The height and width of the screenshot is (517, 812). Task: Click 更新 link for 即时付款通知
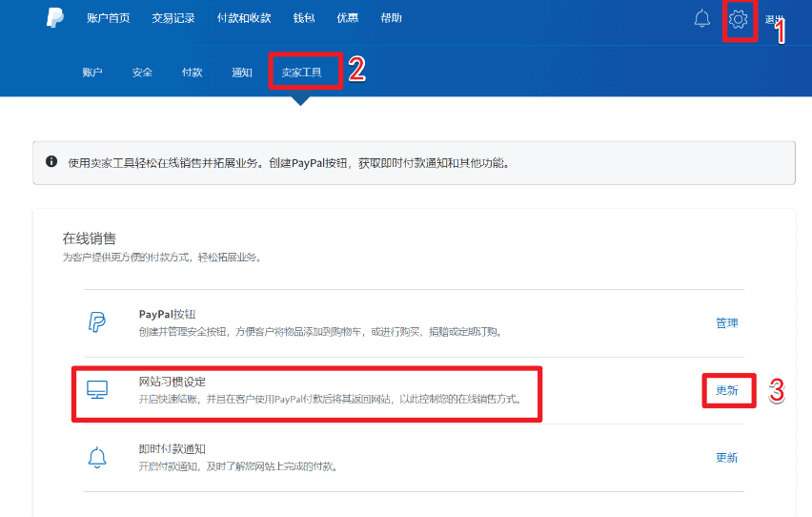(x=726, y=458)
